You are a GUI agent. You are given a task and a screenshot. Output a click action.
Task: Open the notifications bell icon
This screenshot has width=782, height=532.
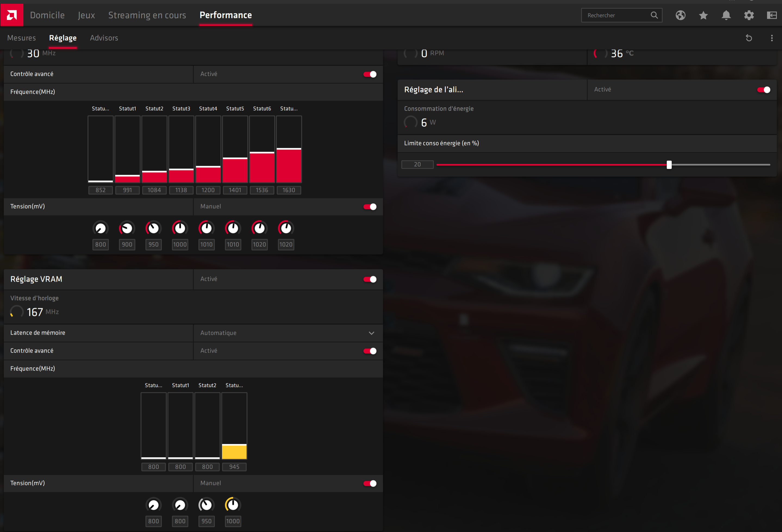(x=726, y=15)
